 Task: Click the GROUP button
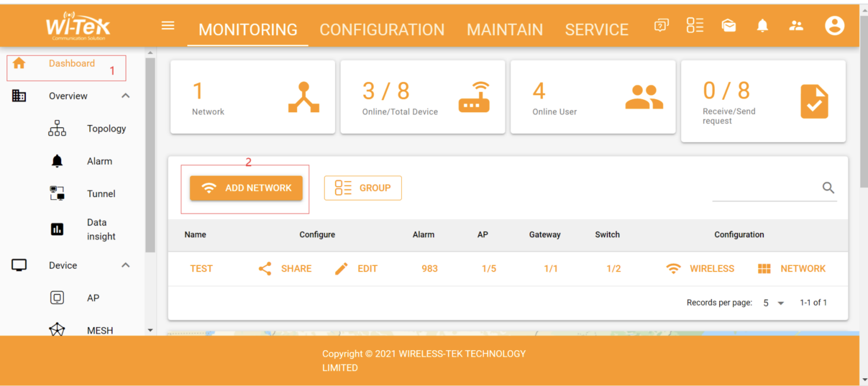click(362, 188)
